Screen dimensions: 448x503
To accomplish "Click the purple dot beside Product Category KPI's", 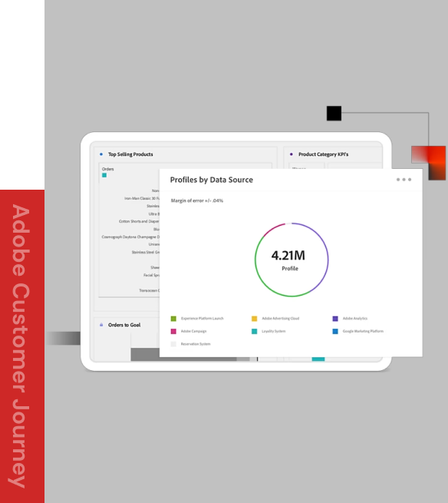I will pyautogui.click(x=291, y=154).
